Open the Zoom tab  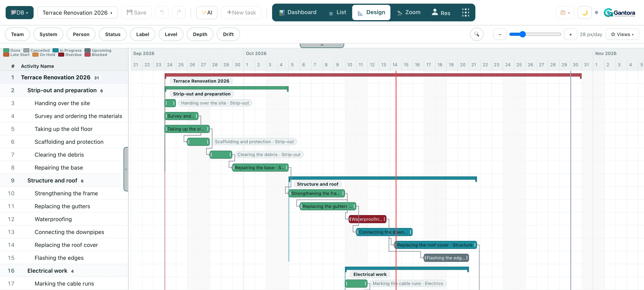click(409, 12)
